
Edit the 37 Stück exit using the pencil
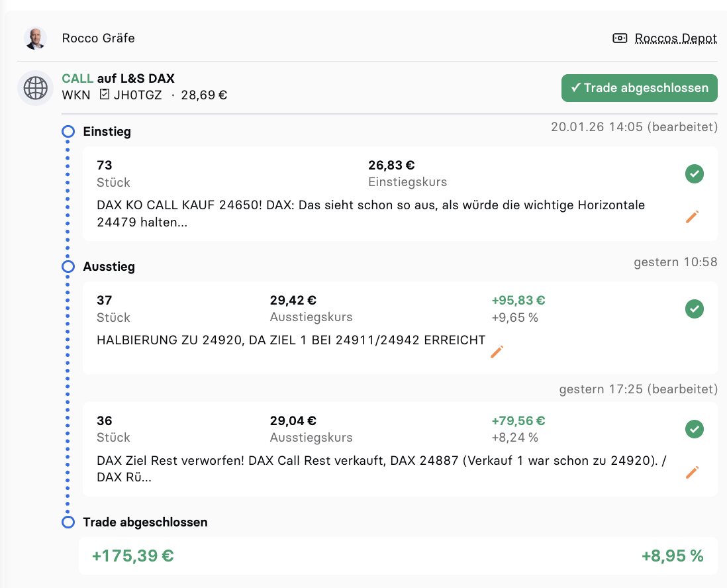[x=497, y=352]
